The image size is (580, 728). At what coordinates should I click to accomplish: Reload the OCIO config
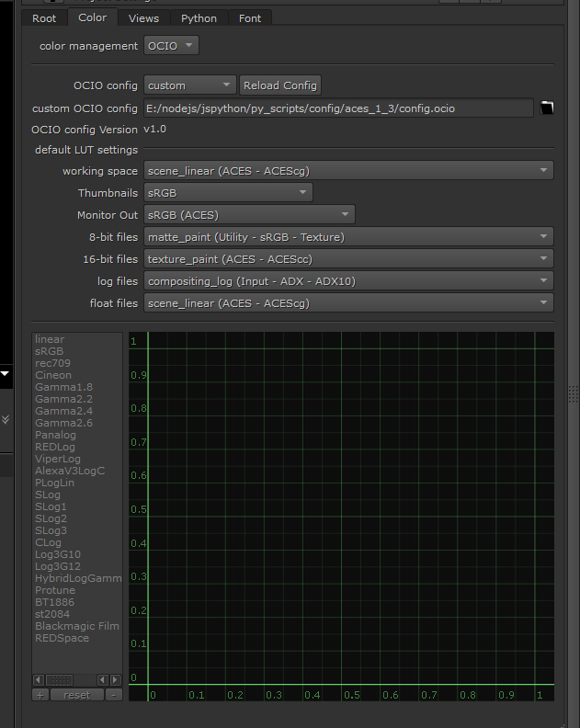(280, 85)
